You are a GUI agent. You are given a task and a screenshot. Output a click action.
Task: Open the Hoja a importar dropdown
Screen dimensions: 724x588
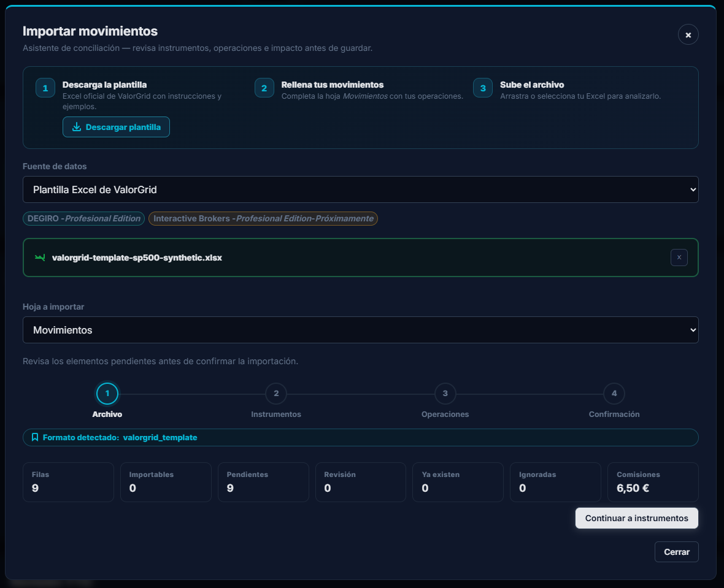[361, 330]
